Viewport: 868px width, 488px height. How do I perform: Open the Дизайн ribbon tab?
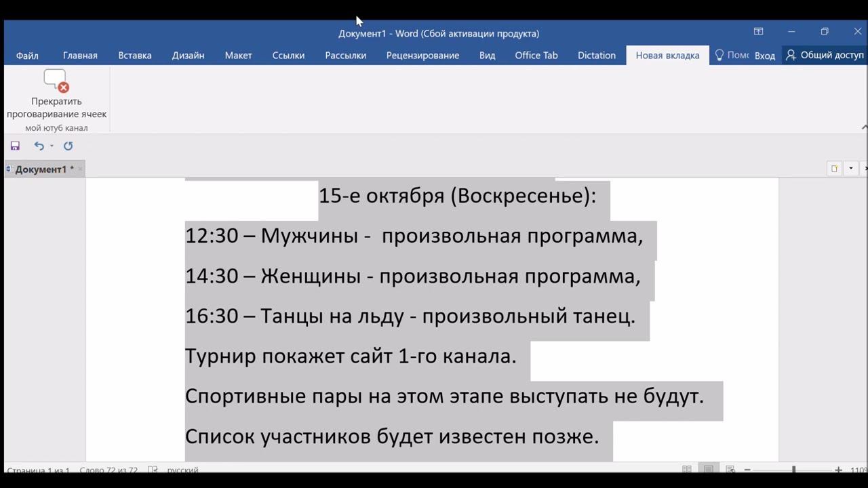point(188,56)
